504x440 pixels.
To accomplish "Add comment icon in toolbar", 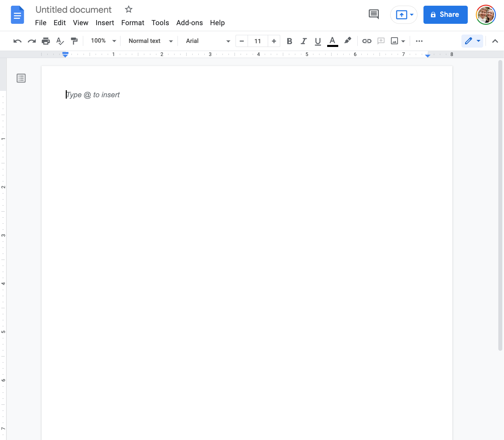I will (381, 41).
